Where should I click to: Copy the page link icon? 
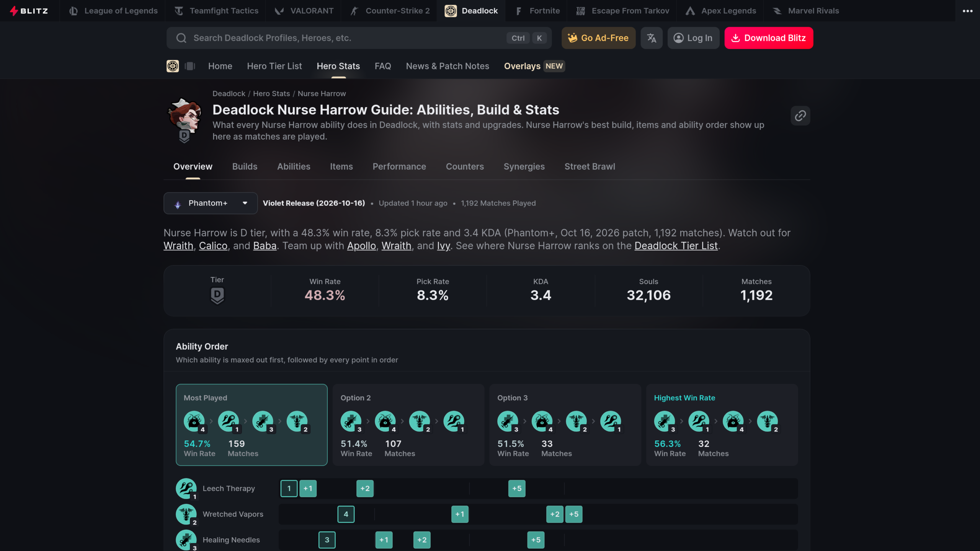tap(800, 116)
